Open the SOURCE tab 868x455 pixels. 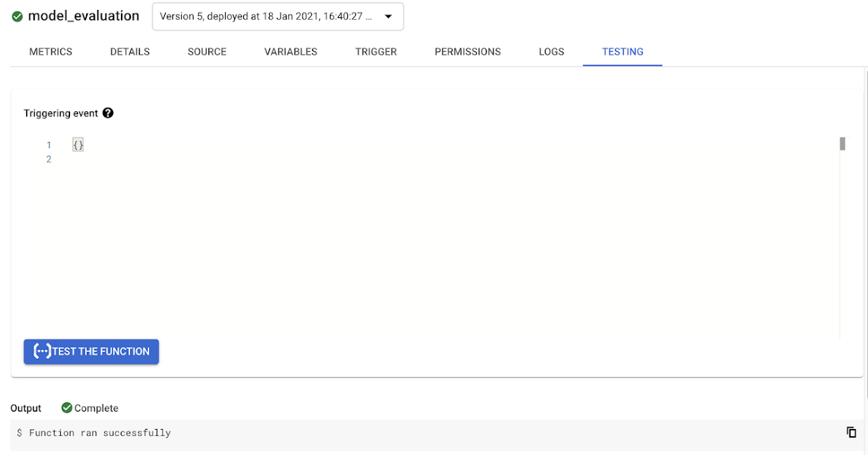[x=206, y=51]
